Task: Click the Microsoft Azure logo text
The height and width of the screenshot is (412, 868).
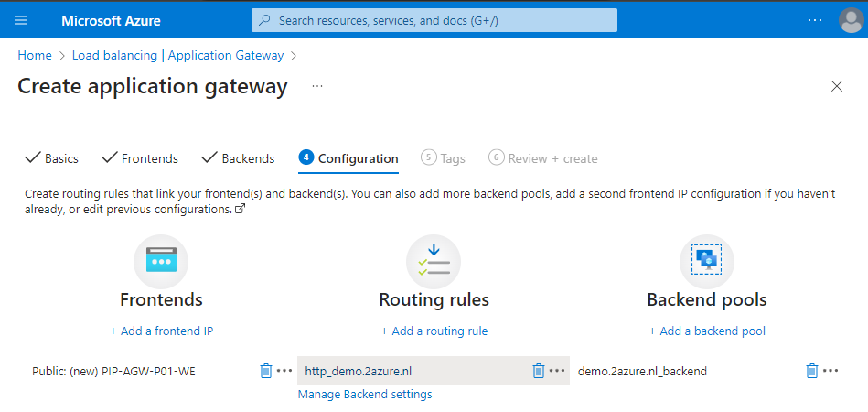Action: tap(111, 21)
